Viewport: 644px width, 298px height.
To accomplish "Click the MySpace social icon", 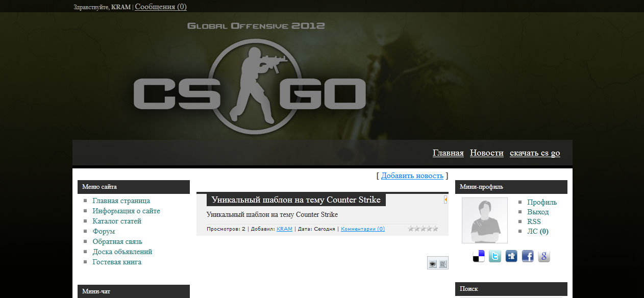I will [x=511, y=256].
